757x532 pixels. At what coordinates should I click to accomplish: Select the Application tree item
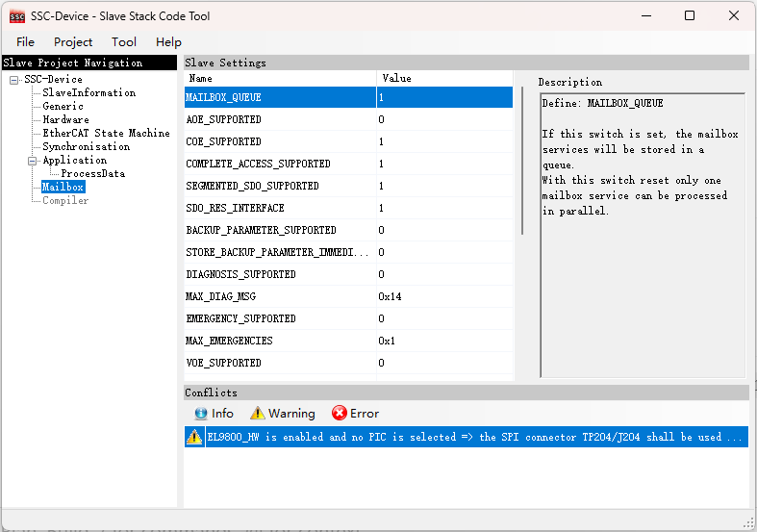pos(74,161)
